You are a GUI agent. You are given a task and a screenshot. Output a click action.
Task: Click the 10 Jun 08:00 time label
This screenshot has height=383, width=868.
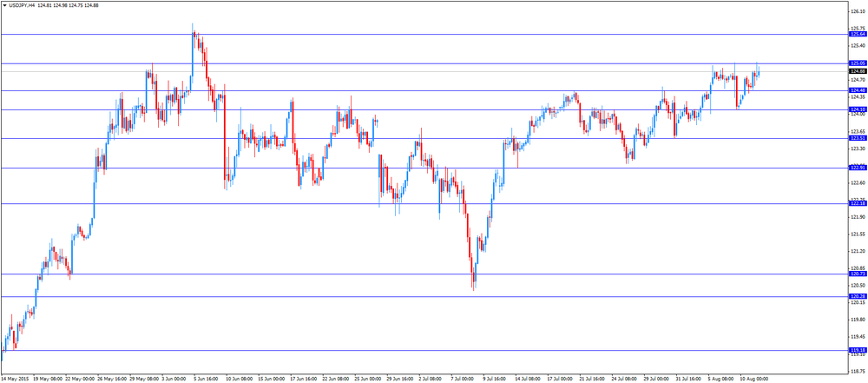click(x=238, y=380)
